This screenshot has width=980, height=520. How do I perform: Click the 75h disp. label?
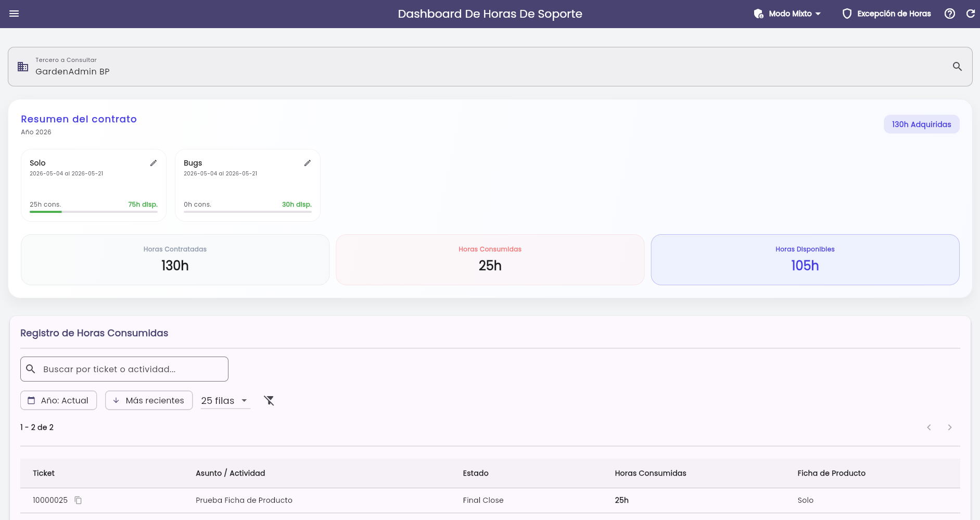pos(143,205)
